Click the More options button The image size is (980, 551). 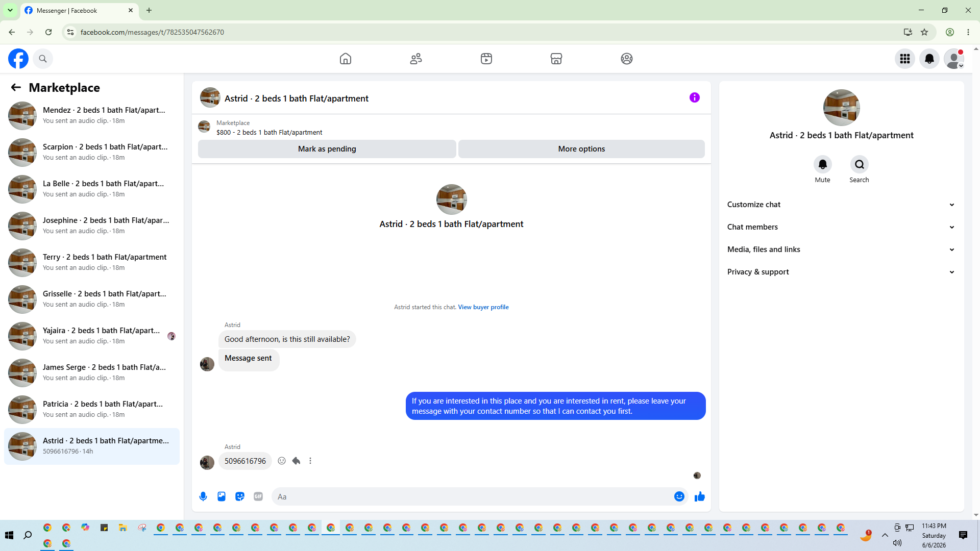(x=581, y=149)
